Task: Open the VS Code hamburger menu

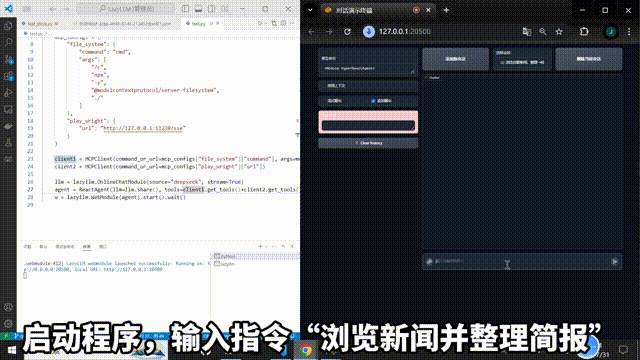Action: pyautogui.click(x=27, y=9)
